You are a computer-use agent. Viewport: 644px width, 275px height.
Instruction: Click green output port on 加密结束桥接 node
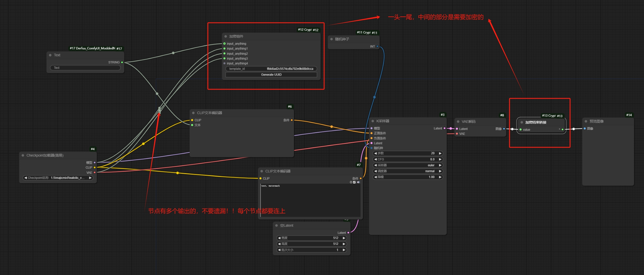(x=562, y=130)
